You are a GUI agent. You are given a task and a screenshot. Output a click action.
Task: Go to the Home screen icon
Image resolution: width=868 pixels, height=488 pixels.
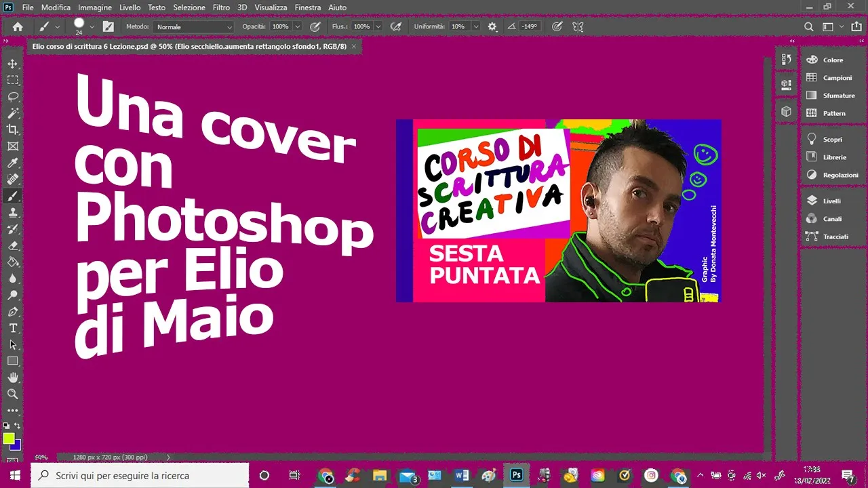coord(18,26)
